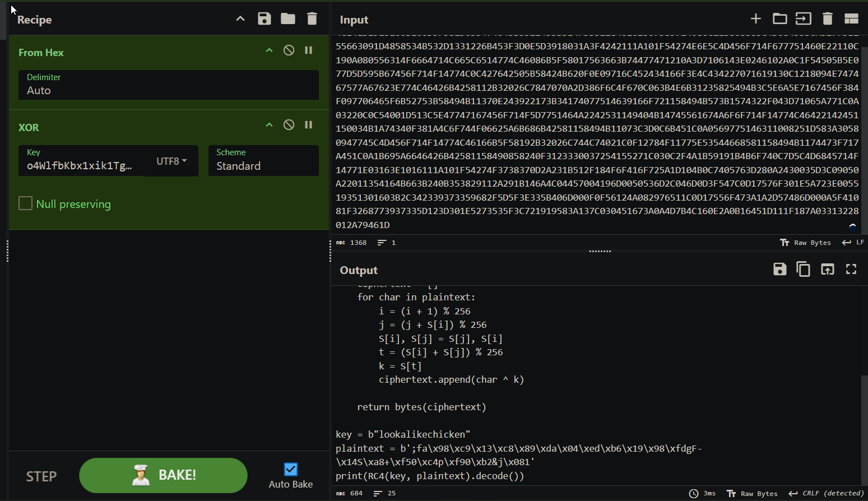Open Input Raw Bytes encoding selector
868x501 pixels.
click(x=805, y=243)
